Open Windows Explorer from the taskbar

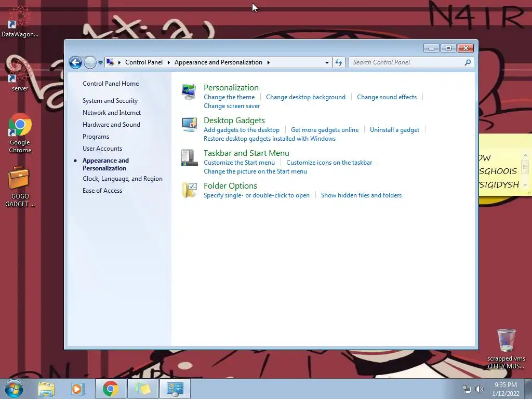click(46, 389)
